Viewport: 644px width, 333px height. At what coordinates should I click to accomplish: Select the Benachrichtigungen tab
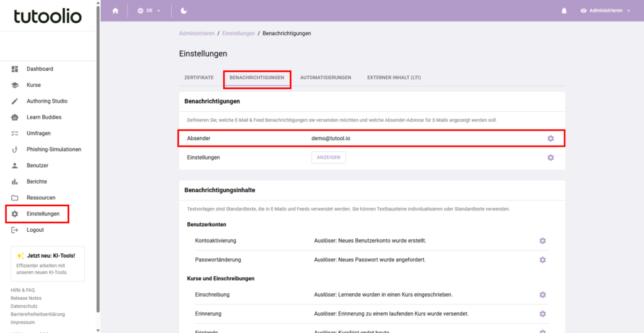pos(257,77)
